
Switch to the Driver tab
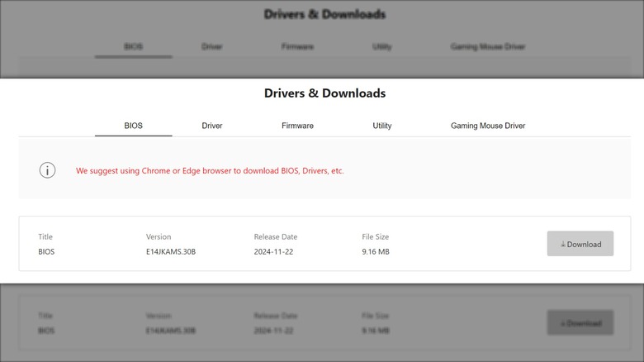coord(212,126)
